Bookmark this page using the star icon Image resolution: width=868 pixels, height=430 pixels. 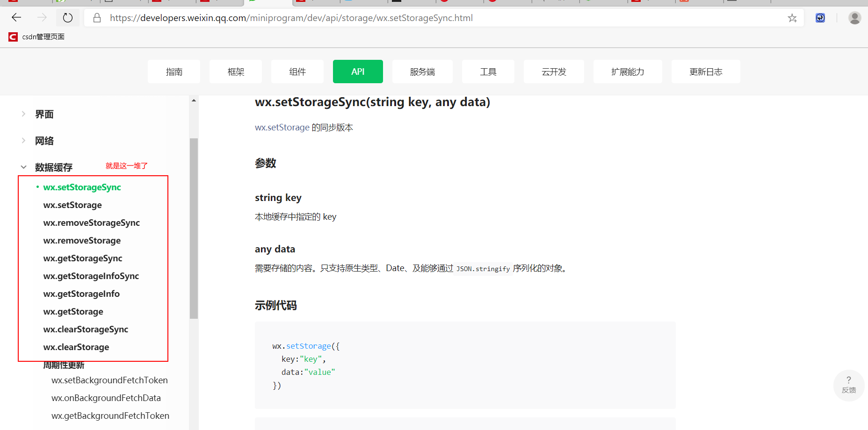(792, 18)
